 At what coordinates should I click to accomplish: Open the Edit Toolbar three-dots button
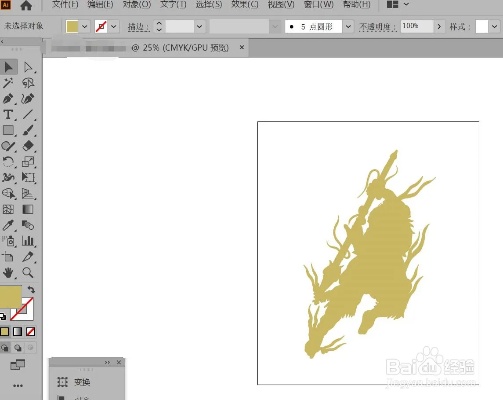point(18,386)
